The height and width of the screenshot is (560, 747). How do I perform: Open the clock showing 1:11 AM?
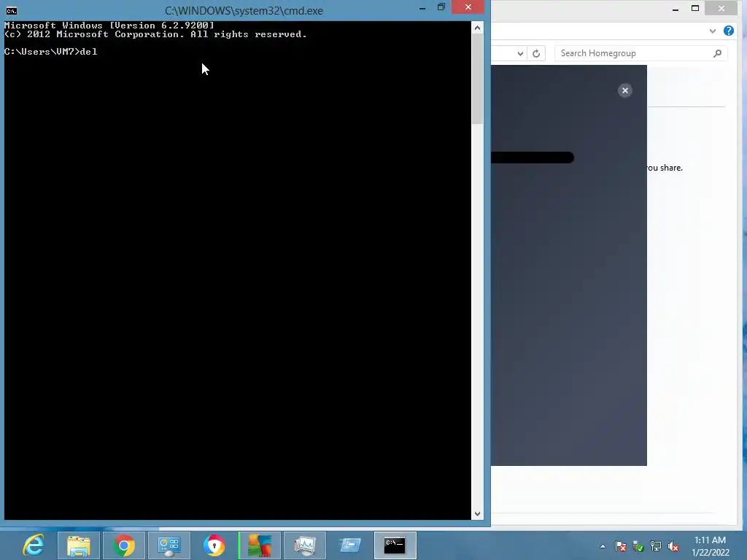tap(710, 540)
